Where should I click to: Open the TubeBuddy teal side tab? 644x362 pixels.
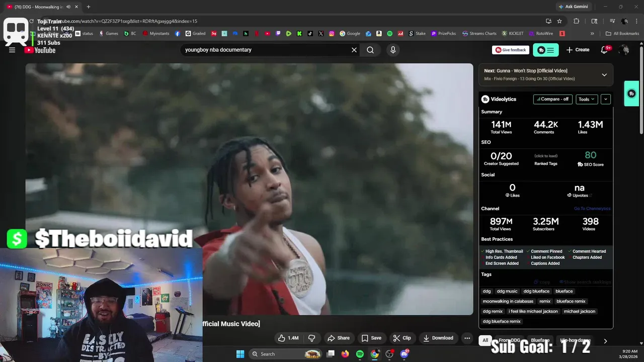tap(631, 94)
